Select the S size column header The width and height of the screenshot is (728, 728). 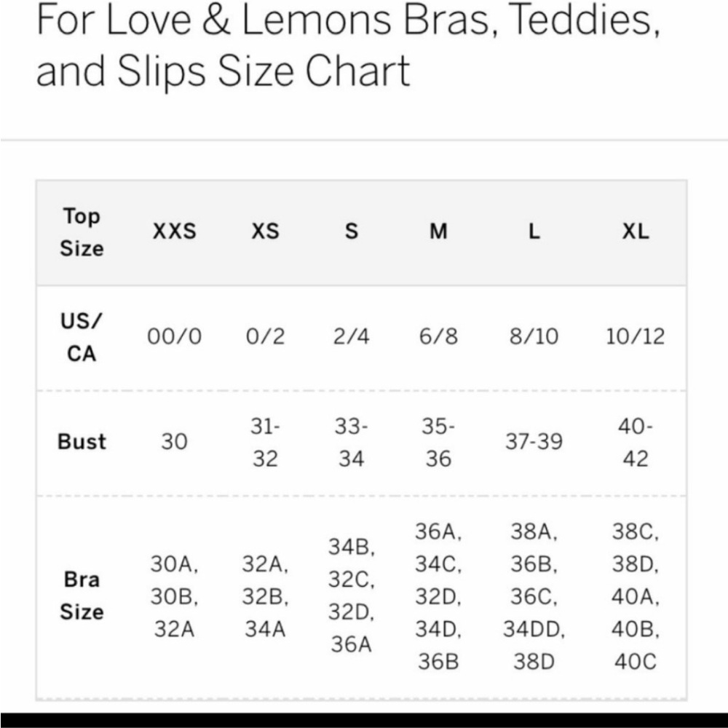point(352,232)
